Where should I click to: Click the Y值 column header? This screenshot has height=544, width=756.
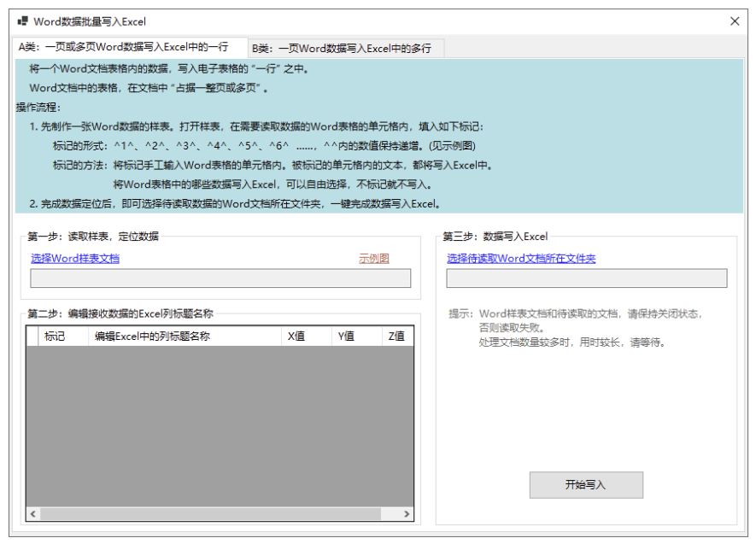347,336
